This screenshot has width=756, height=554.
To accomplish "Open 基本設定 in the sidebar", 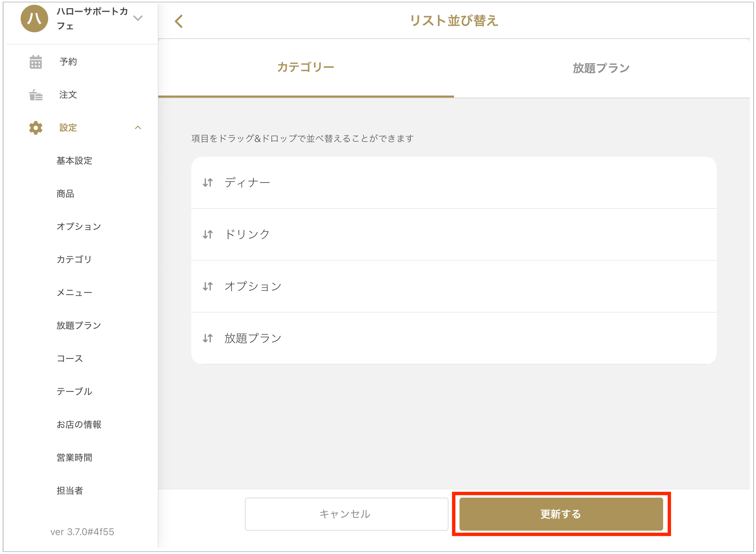I will [x=74, y=161].
